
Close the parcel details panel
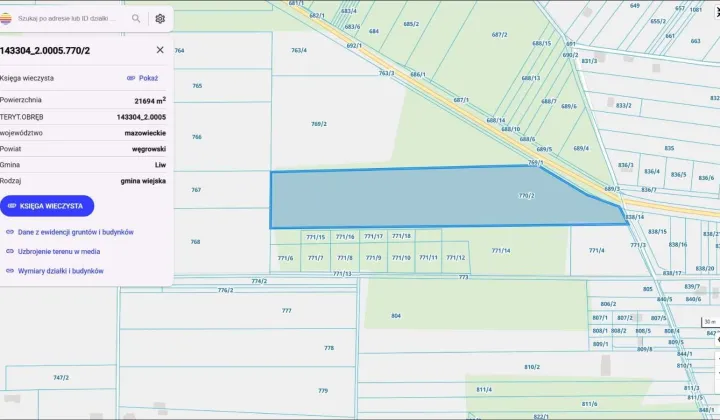[160, 50]
